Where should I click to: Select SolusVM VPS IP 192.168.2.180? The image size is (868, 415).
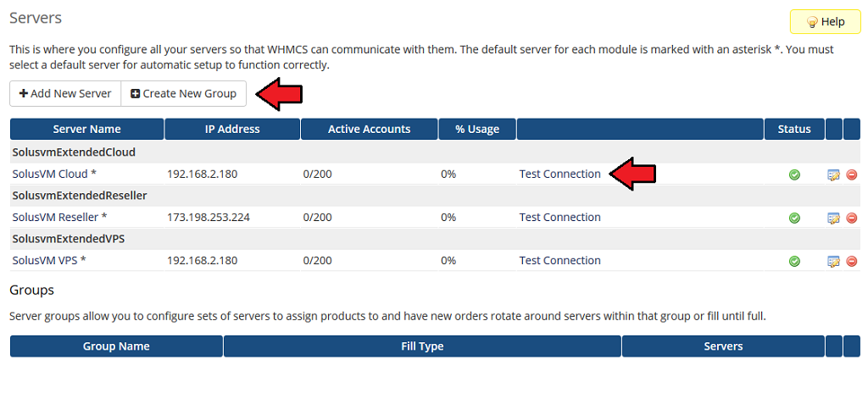[202, 260]
